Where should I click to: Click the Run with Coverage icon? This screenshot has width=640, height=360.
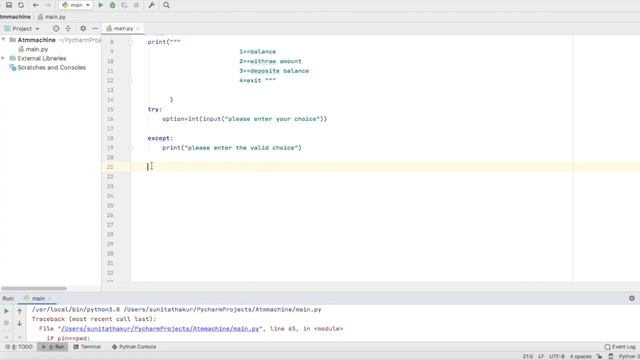pos(124,5)
